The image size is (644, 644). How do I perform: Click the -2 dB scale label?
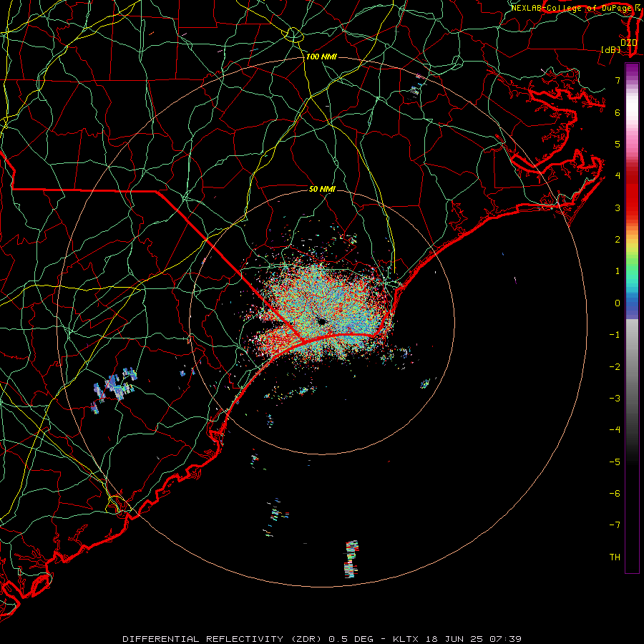(x=615, y=367)
